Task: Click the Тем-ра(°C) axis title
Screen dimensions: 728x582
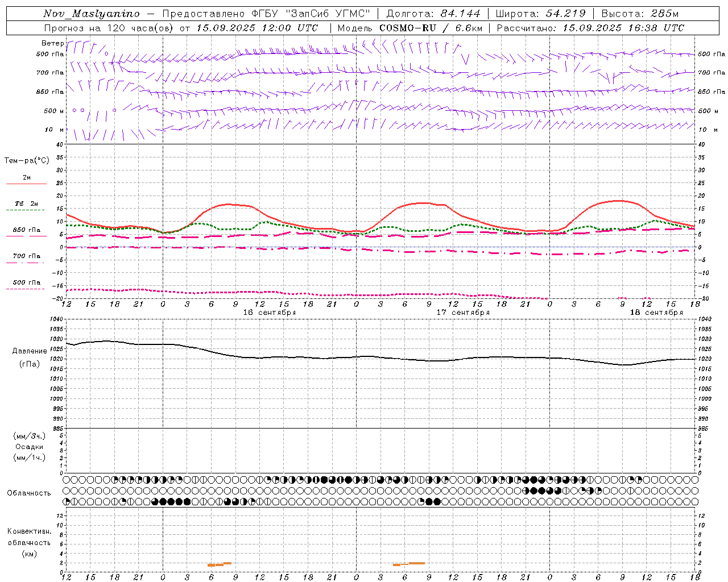Action: [x=27, y=161]
